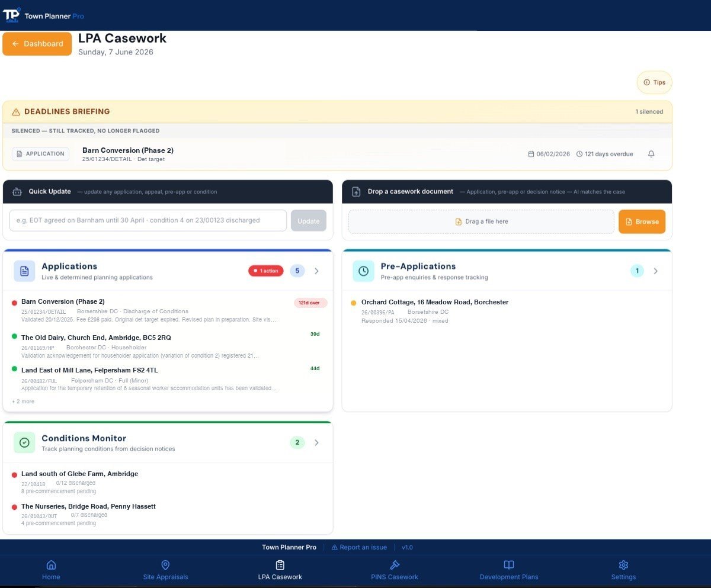711x588 pixels.
Task: Open the Conditions Monitor section heading
Action: (84, 438)
